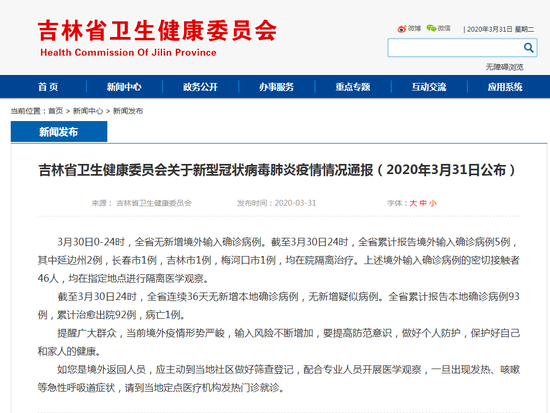Select the 新闻发布 section tab

point(59,132)
